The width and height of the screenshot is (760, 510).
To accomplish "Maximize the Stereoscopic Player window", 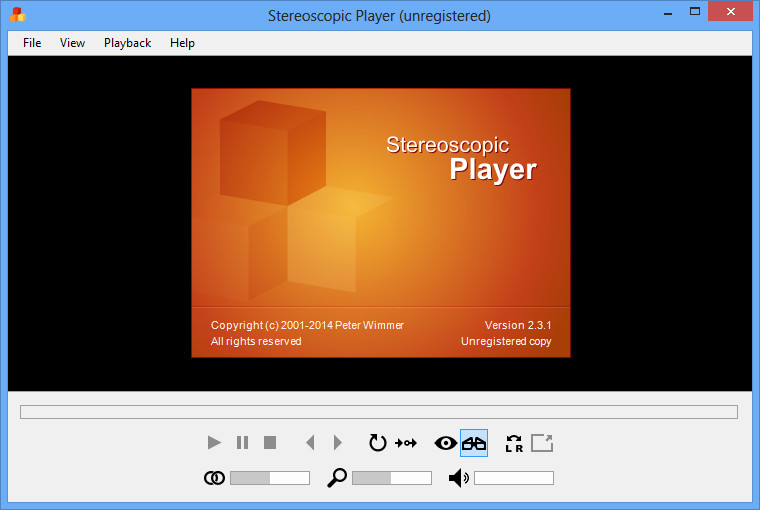I will coord(695,12).
